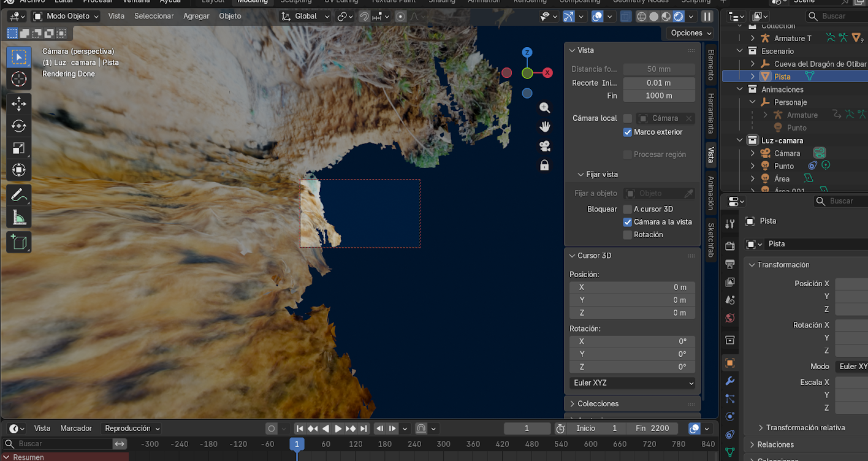This screenshot has width=868, height=461.
Task: Enable the A cursor 3D checkbox
Action: pos(627,209)
